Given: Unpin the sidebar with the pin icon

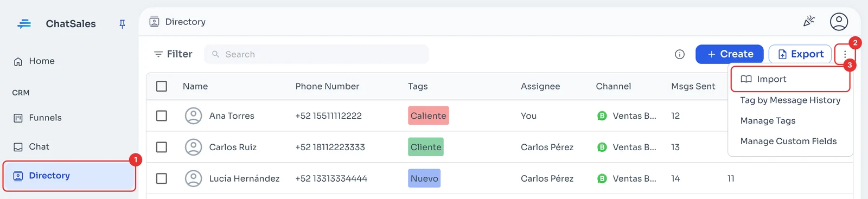Looking at the screenshot, I should (122, 24).
